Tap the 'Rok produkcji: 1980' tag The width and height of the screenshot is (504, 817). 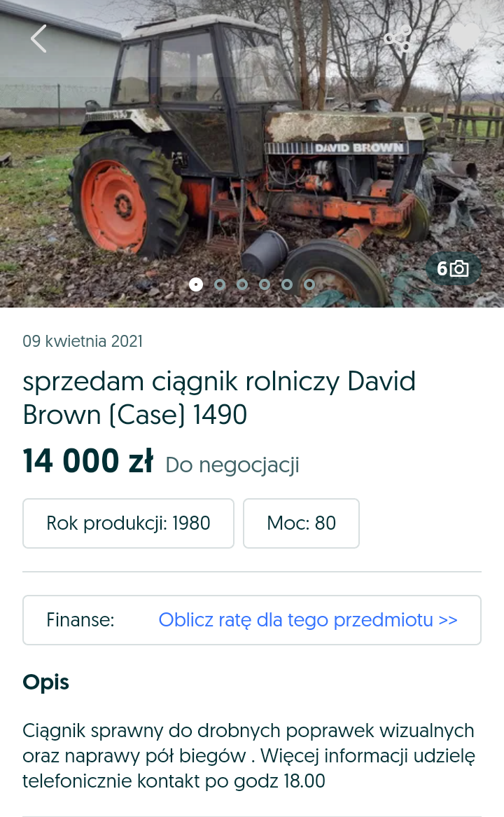pos(128,523)
